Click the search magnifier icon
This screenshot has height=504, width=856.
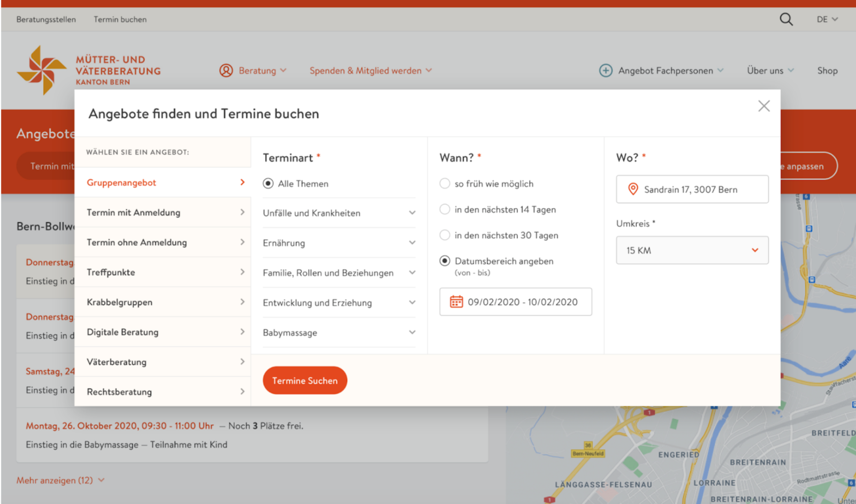tap(786, 20)
